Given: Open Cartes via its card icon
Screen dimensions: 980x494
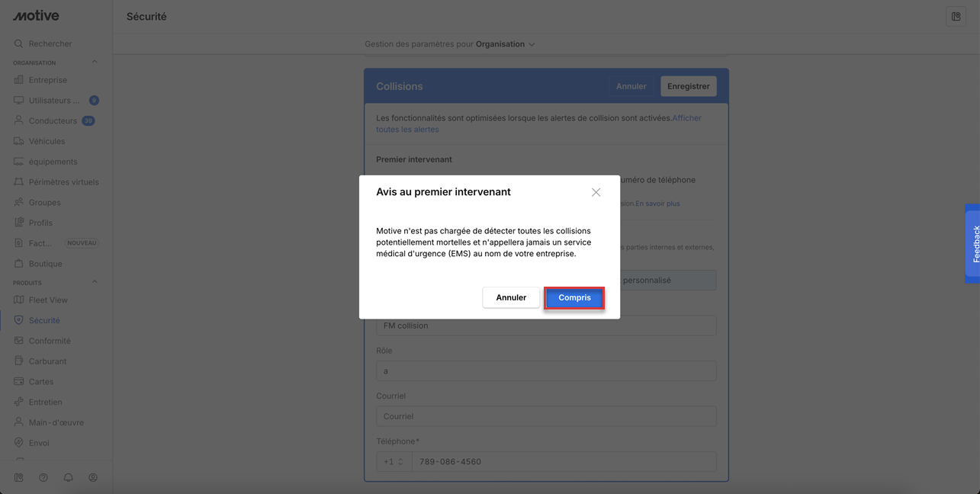Looking at the screenshot, I should tap(19, 382).
